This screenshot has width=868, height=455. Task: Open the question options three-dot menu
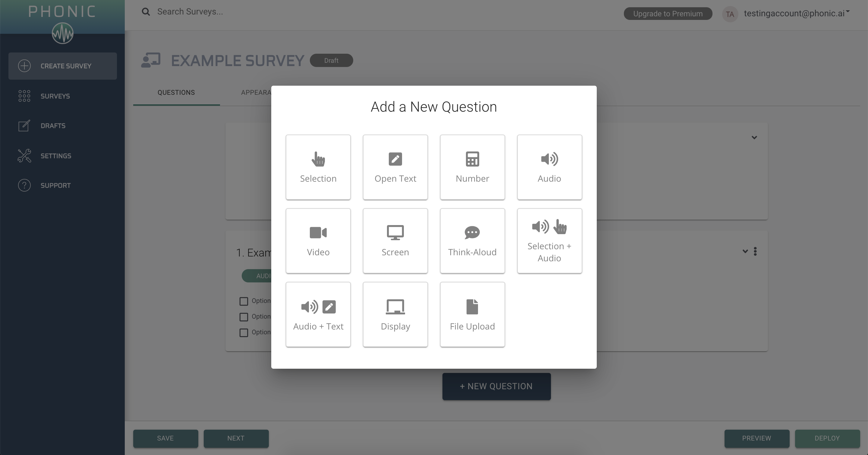(756, 251)
